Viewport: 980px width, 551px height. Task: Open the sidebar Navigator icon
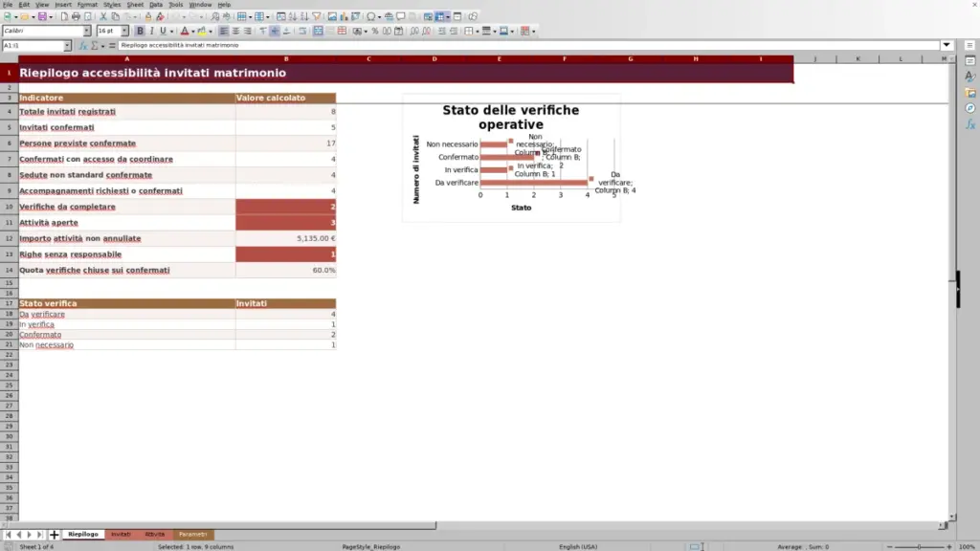pos(970,109)
